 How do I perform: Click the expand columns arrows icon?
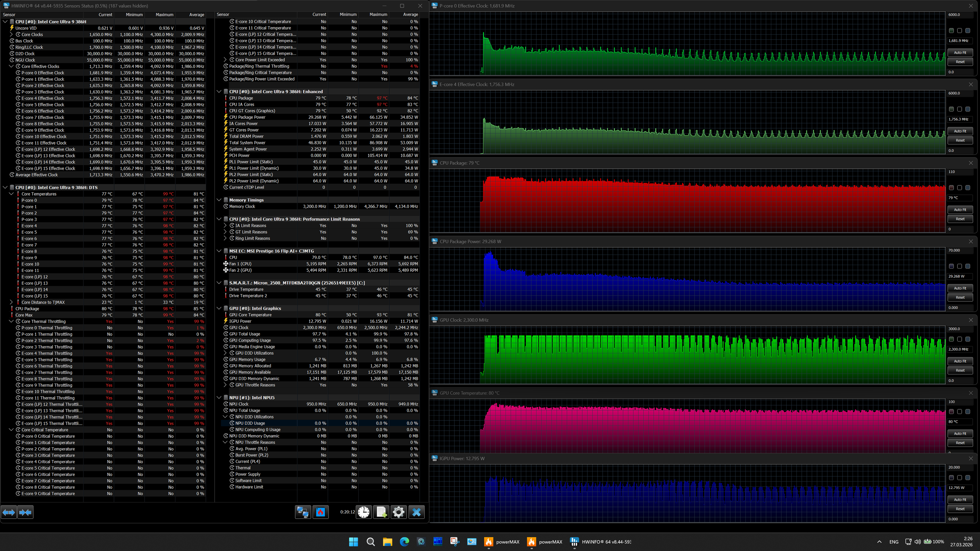[x=9, y=512]
